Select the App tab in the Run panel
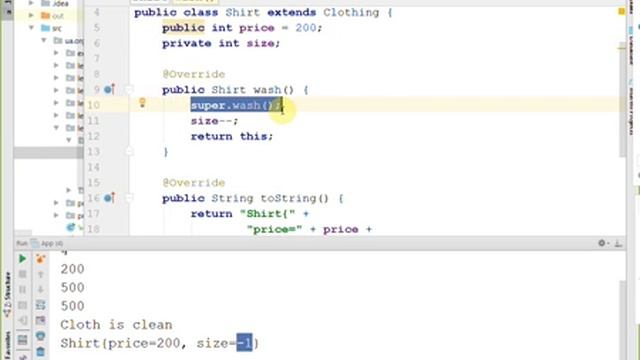This screenshot has height=360, width=640. (x=47, y=244)
